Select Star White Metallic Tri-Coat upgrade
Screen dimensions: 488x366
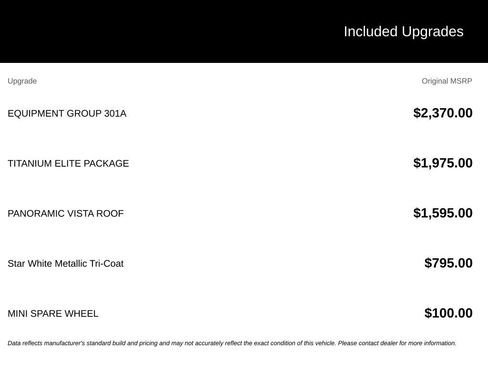[x=66, y=264]
